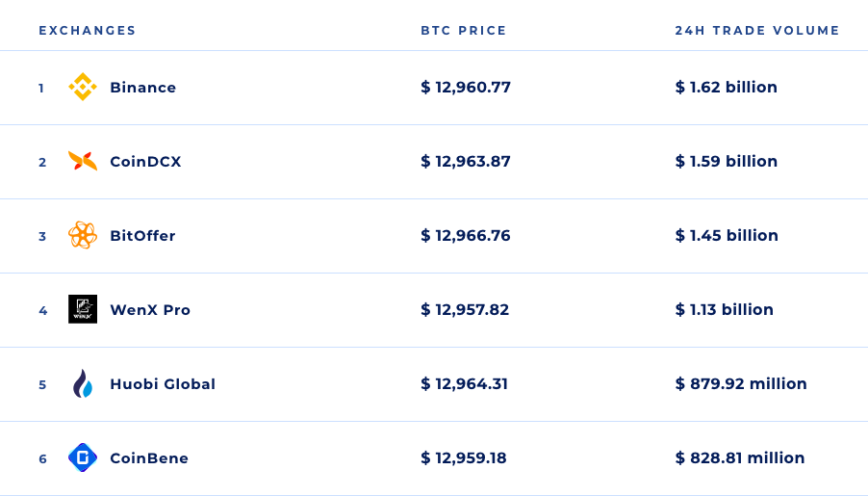
Task: Click the CoinDCX orange logo icon
Action: pyautogui.click(x=83, y=161)
